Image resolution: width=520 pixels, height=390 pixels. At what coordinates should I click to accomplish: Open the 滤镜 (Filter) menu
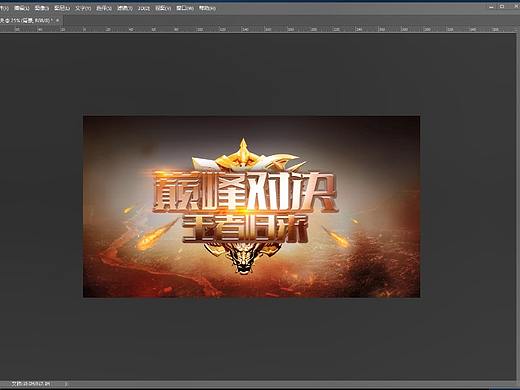tap(125, 8)
